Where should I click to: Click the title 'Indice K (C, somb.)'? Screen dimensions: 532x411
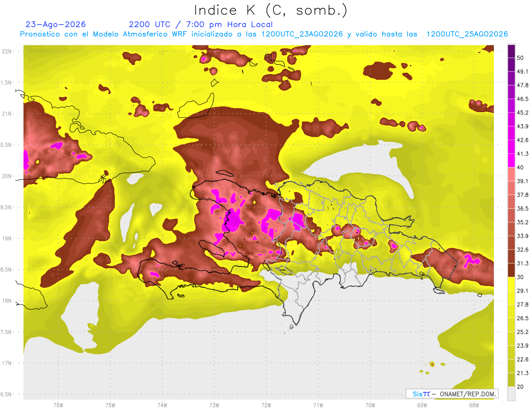(x=271, y=10)
